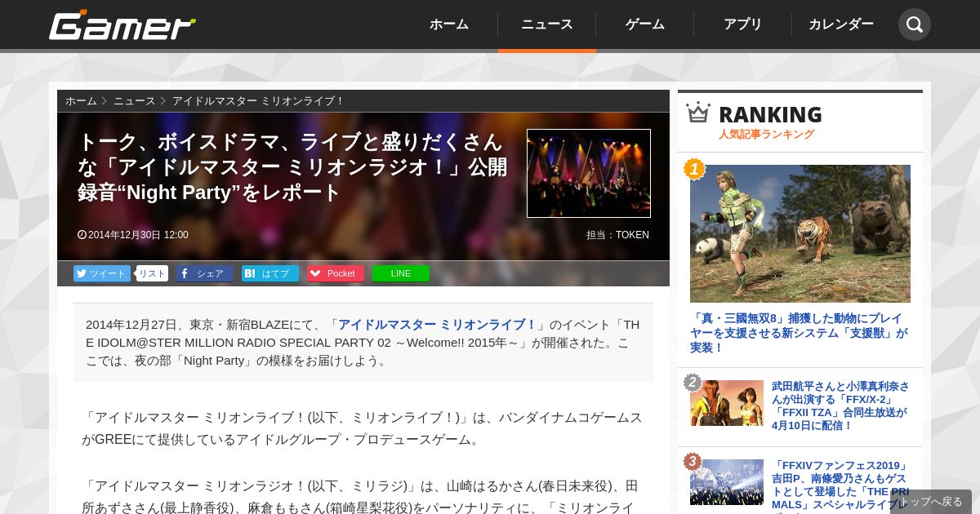
Task: Click the article headline トーク、ボイスドラマ
Action: (x=292, y=167)
